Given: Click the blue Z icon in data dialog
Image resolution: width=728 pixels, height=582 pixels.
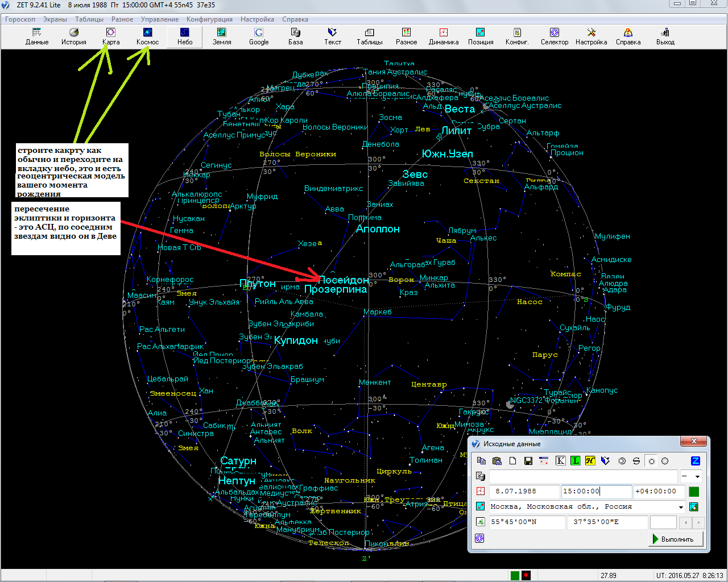Looking at the screenshot, I should coord(695,461).
